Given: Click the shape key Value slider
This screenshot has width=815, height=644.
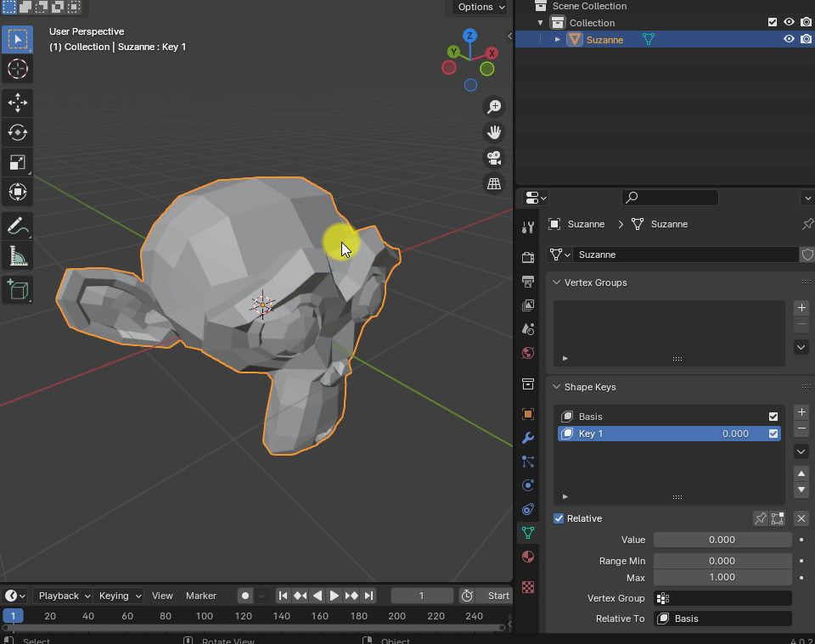Looking at the screenshot, I should coord(722,540).
